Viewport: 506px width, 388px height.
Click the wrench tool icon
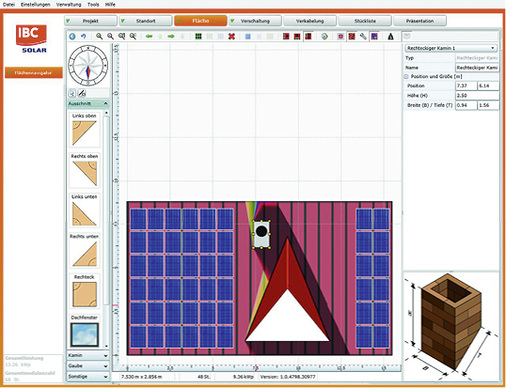click(x=363, y=36)
